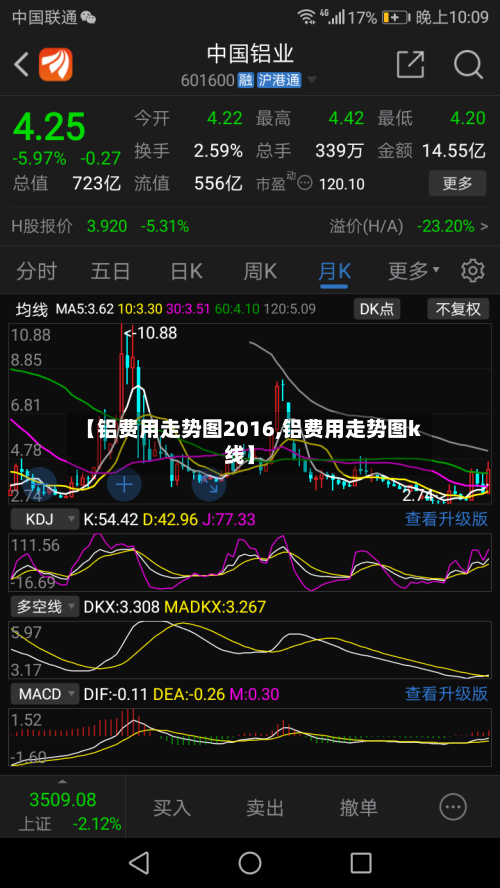Screen dimensions: 500x888
Task: Tap the 10.88 peak price marker
Action: pos(151,334)
